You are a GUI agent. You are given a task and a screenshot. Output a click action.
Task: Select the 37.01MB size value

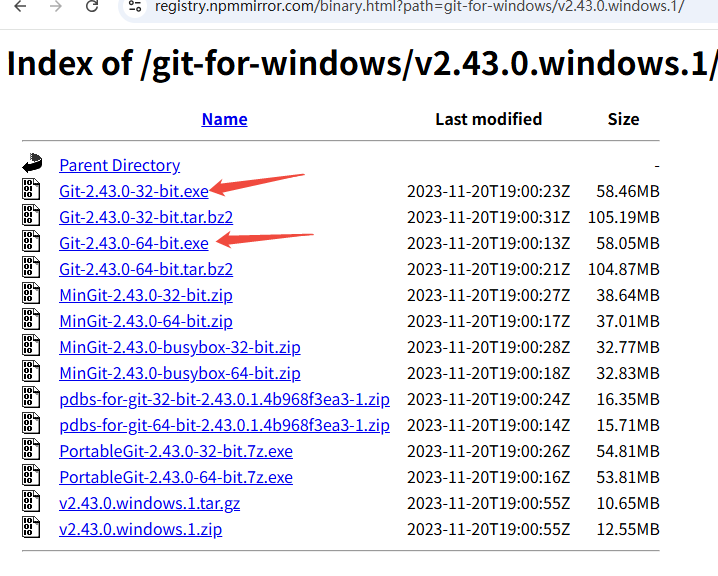tap(628, 322)
